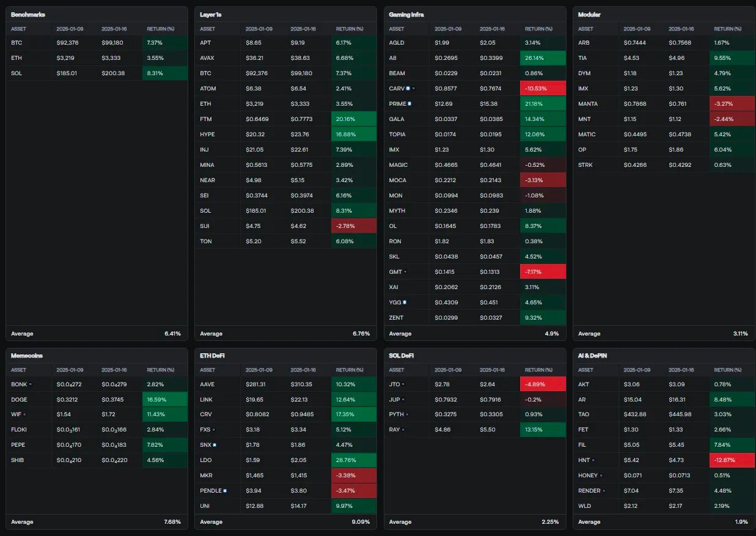The width and height of the screenshot is (756, 536).
Task: Click the blue badge icon beside SNX
Action: click(x=215, y=445)
